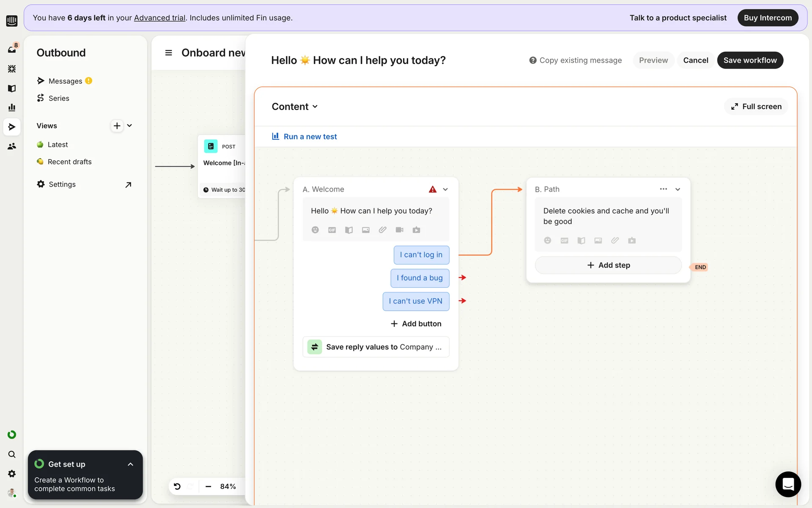Insert a GIF in Welcome message

(x=332, y=230)
